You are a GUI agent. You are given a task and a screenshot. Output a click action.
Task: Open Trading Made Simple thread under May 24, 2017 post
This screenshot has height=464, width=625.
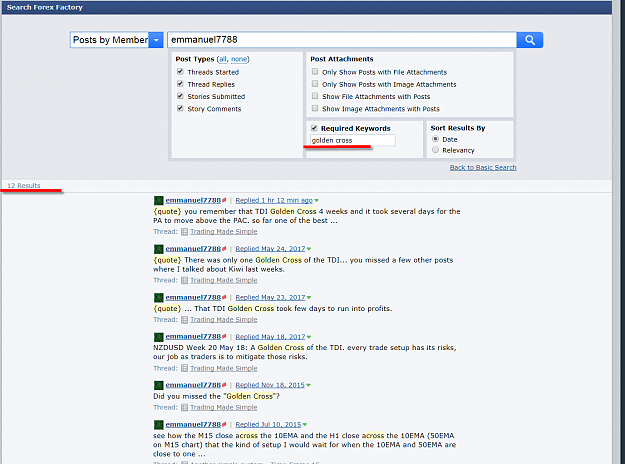(x=224, y=280)
